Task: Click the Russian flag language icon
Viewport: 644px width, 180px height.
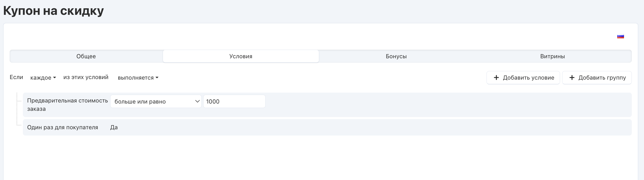Action: click(620, 36)
